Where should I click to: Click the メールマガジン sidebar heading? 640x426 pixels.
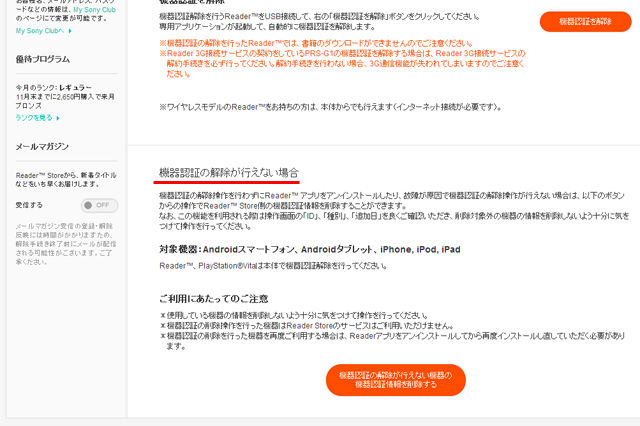coord(42,146)
